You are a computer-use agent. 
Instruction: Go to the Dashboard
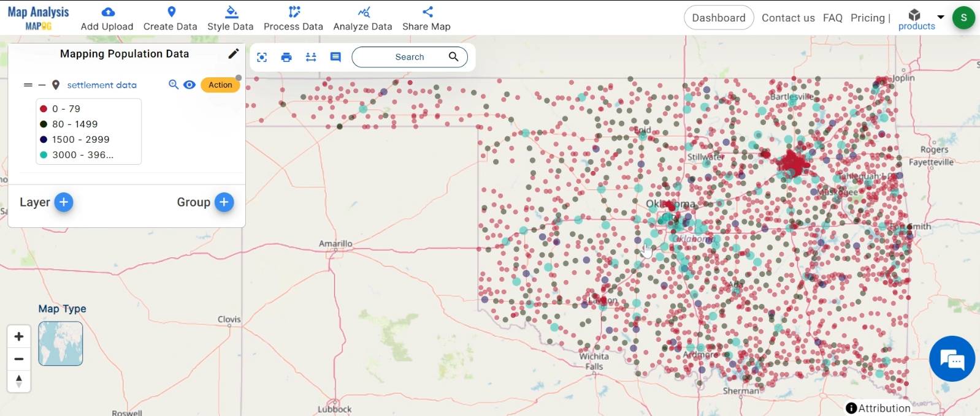point(719,18)
